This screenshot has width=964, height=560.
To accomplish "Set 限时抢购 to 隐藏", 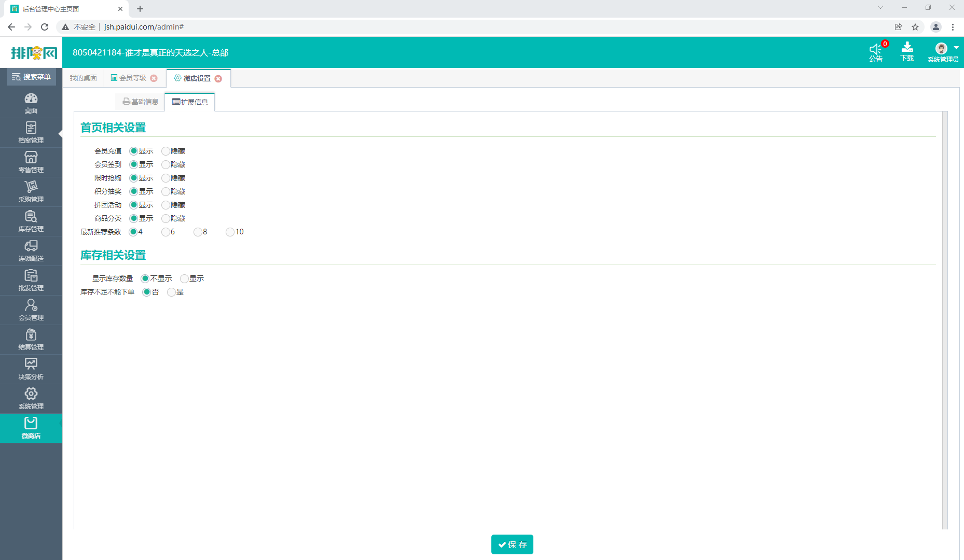I will click(x=166, y=178).
